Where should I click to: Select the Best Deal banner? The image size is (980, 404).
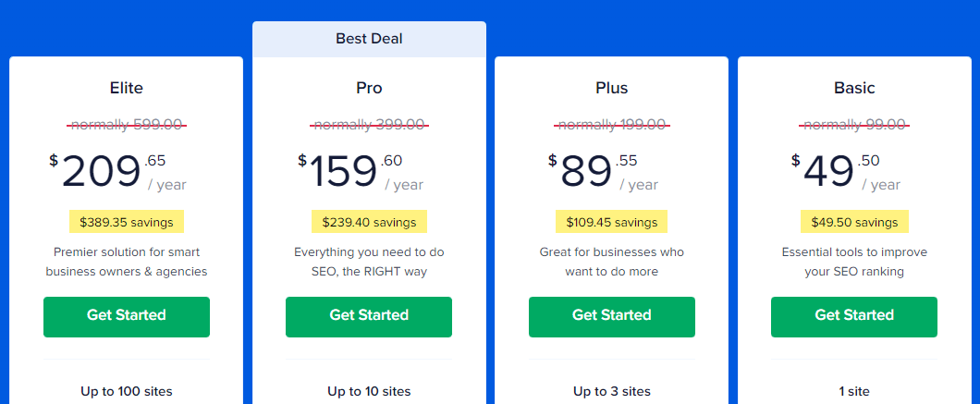(369, 39)
